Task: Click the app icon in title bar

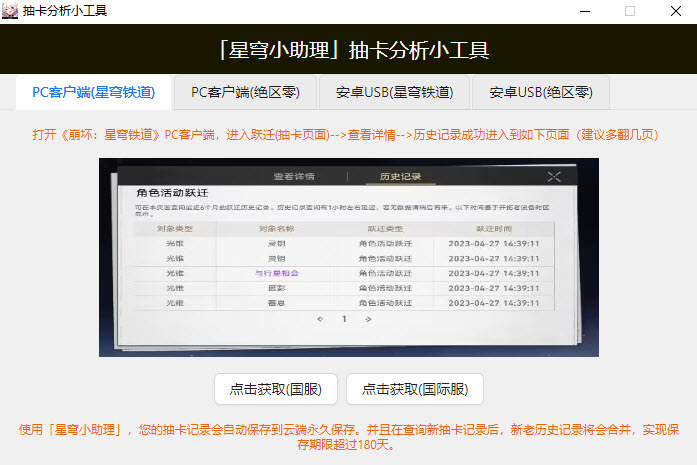Action: 11,11
